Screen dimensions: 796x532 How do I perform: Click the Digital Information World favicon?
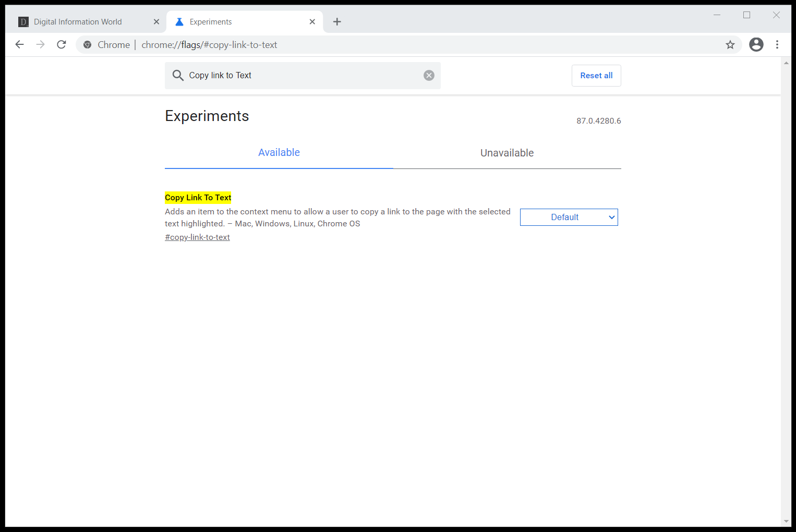[23, 21]
